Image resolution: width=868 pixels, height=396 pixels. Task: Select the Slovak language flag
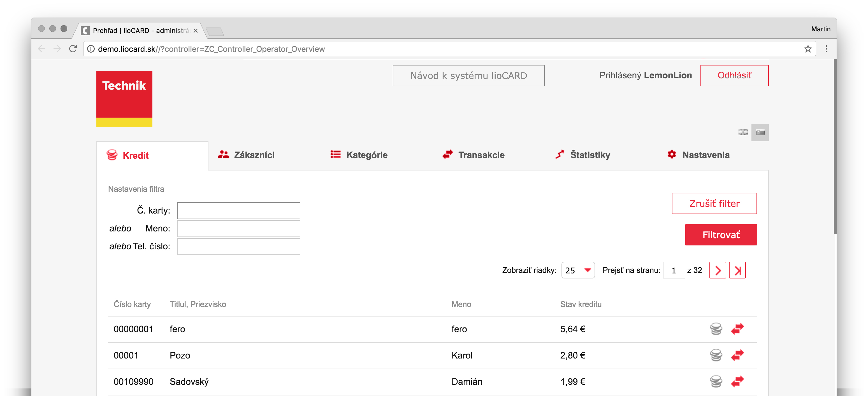[x=760, y=132]
